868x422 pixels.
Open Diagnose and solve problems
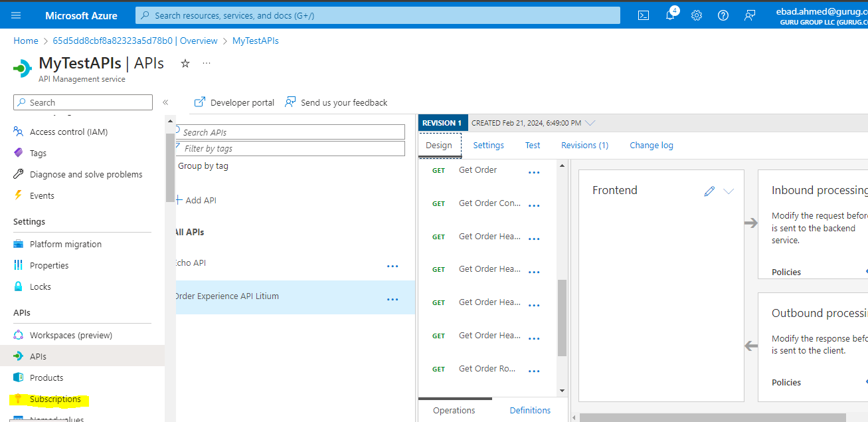click(x=86, y=174)
